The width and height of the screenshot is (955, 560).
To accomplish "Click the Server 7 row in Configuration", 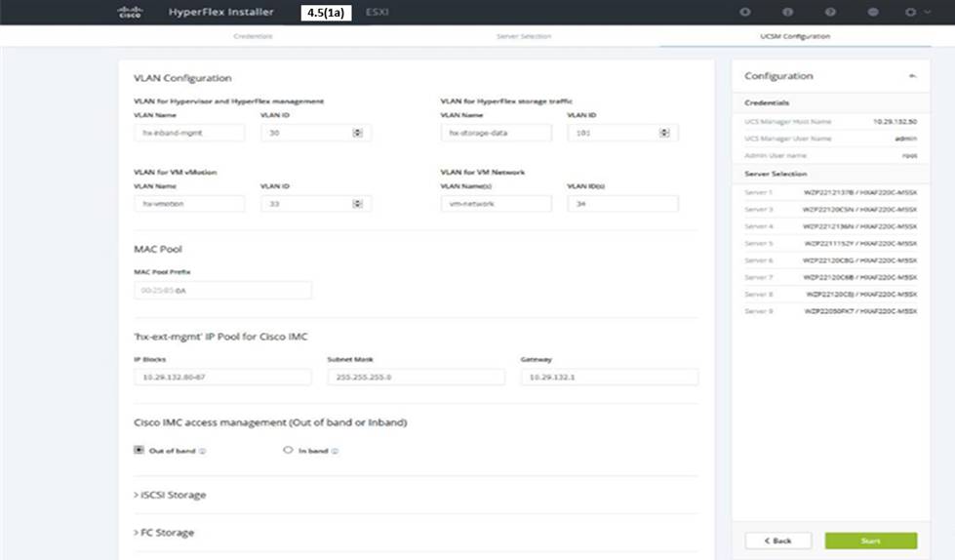I will coord(831,278).
